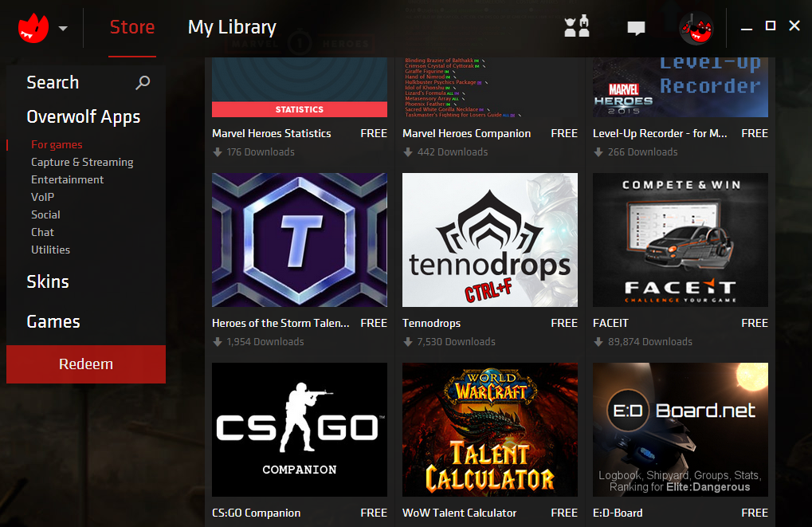
Task: Open the E:D Board.net thumbnail
Action: (681, 430)
